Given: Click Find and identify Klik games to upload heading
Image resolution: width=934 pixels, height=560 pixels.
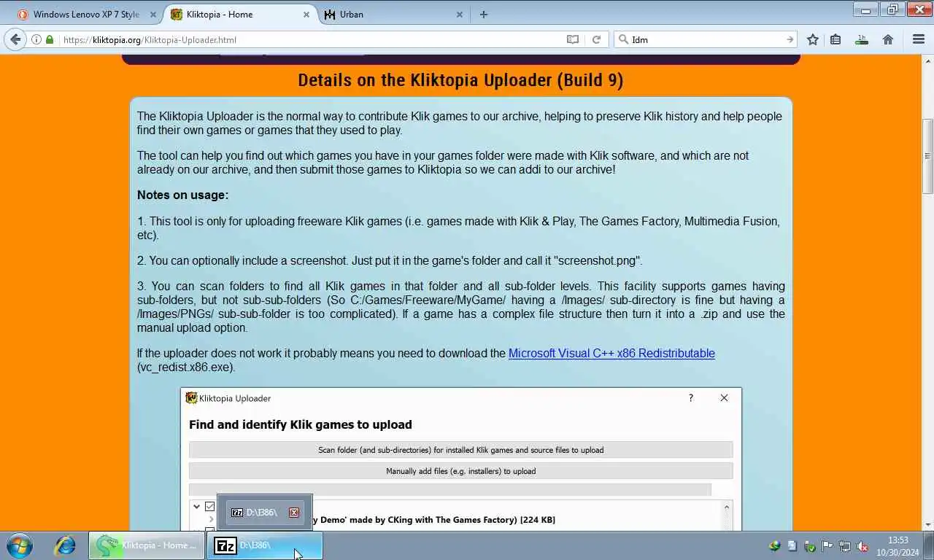Looking at the screenshot, I should [x=301, y=424].
